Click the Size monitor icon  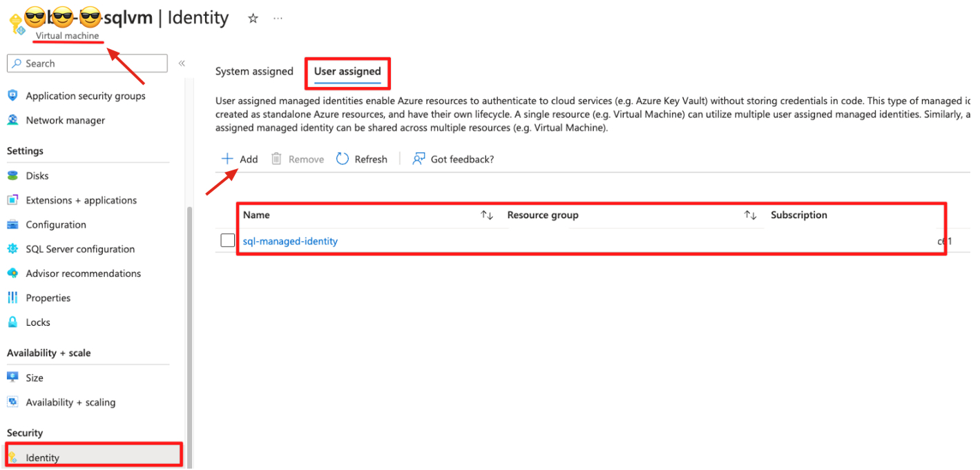coord(12,378)
